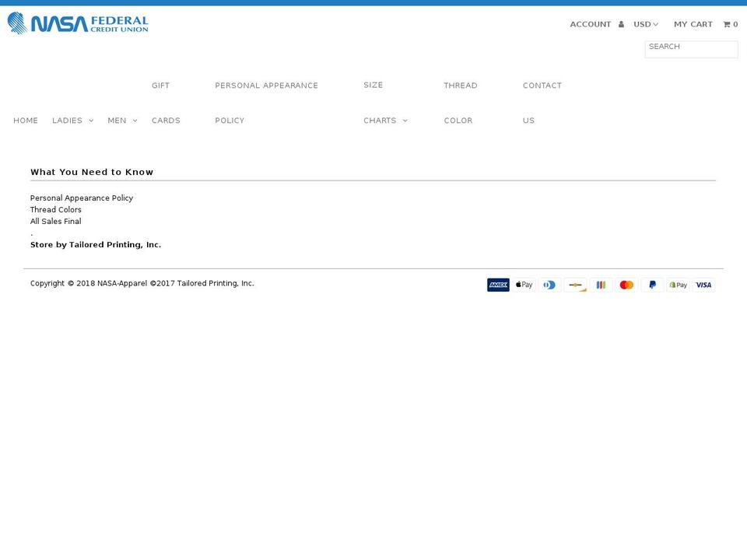Image resolution: width=747 pixels, height=560 pixels.
Task: Click the account user icon
Action: pyautogui.click(x=621, y=24)
